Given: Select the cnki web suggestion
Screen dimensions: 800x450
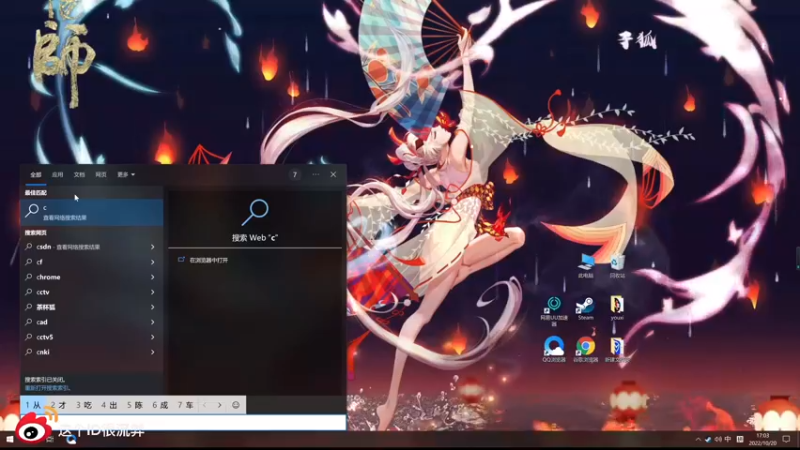Looking at the screenshot, I should 85,352.
